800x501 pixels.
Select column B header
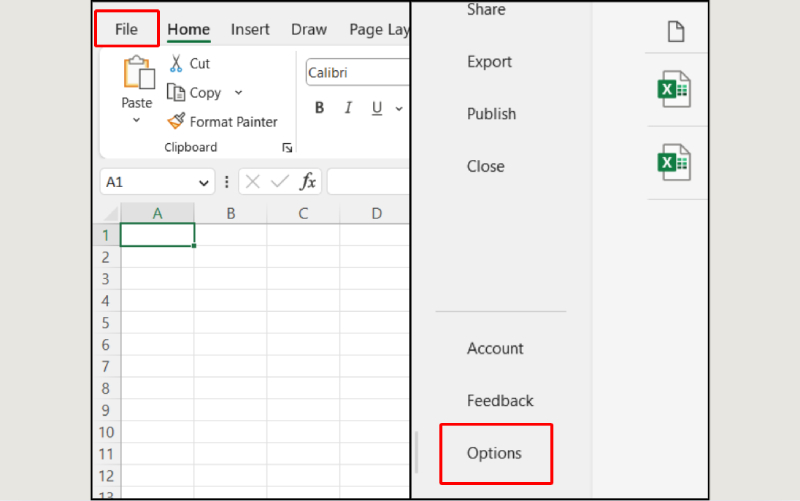[x=231, y=213]
